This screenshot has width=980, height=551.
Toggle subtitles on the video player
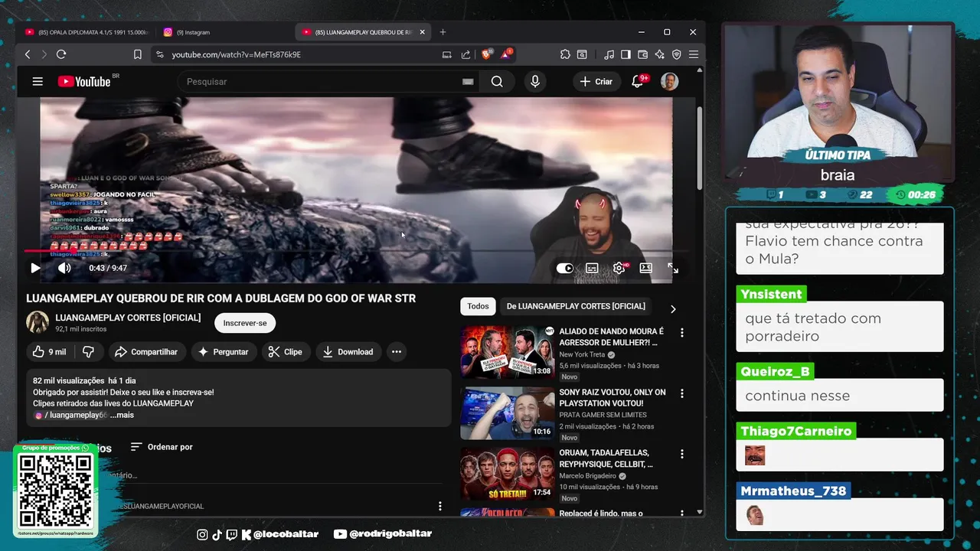(x=592, y=268)
